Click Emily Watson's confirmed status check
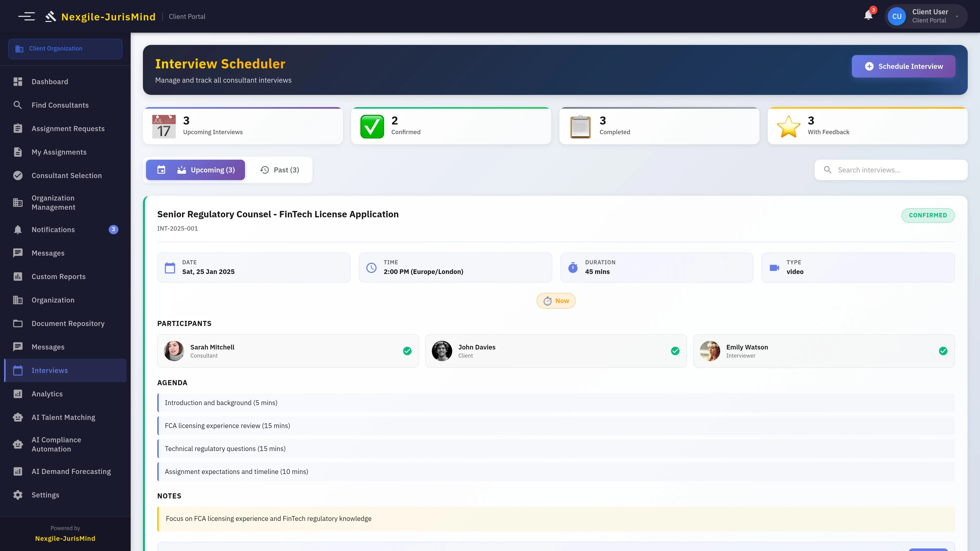 tap(943, 350)
